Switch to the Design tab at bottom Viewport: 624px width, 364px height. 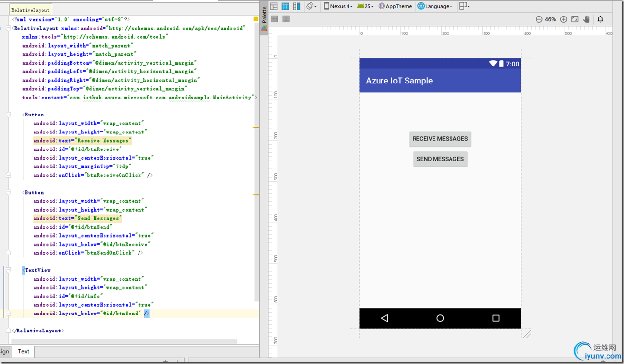click(4, 351)
